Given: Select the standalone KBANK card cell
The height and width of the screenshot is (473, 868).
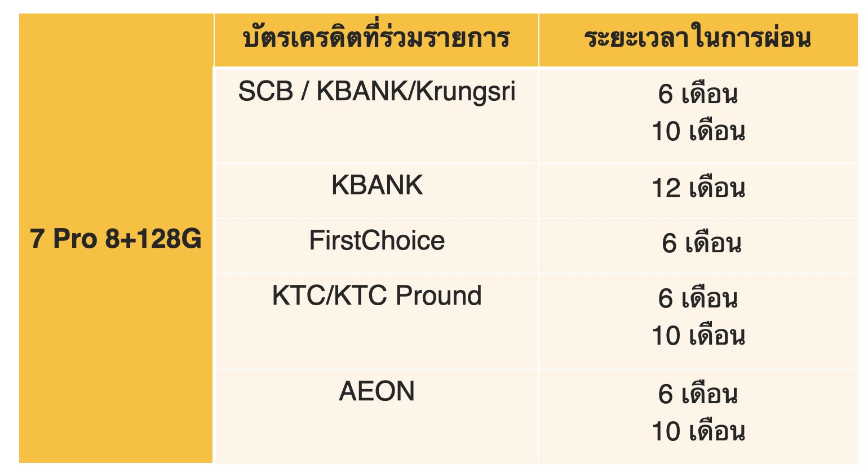Looking at the screenshot, I should 377,185.
